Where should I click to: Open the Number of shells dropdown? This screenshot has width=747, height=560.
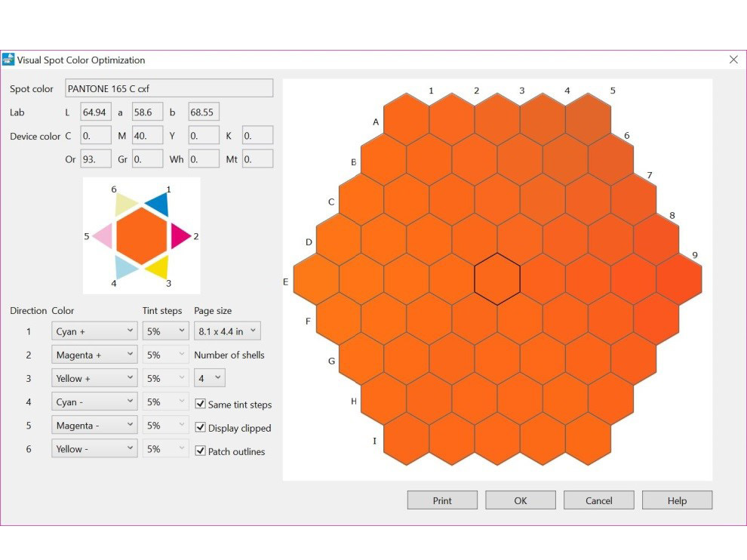point(210,378)
